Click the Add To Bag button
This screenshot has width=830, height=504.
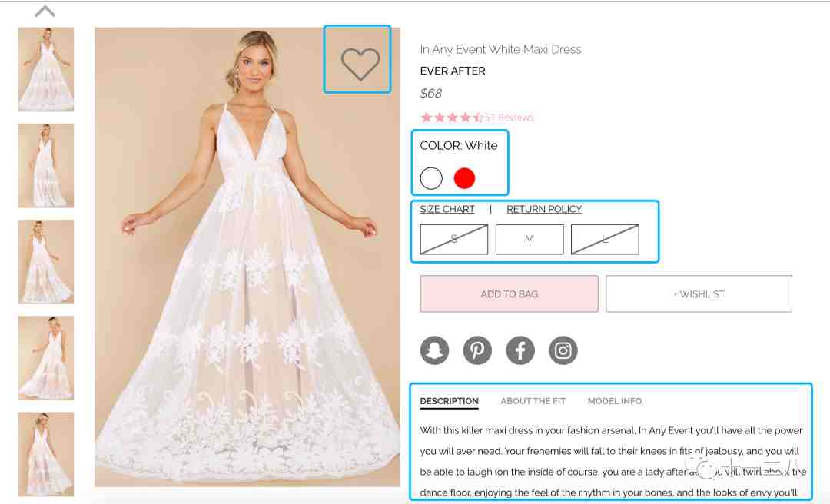[510, 293]
